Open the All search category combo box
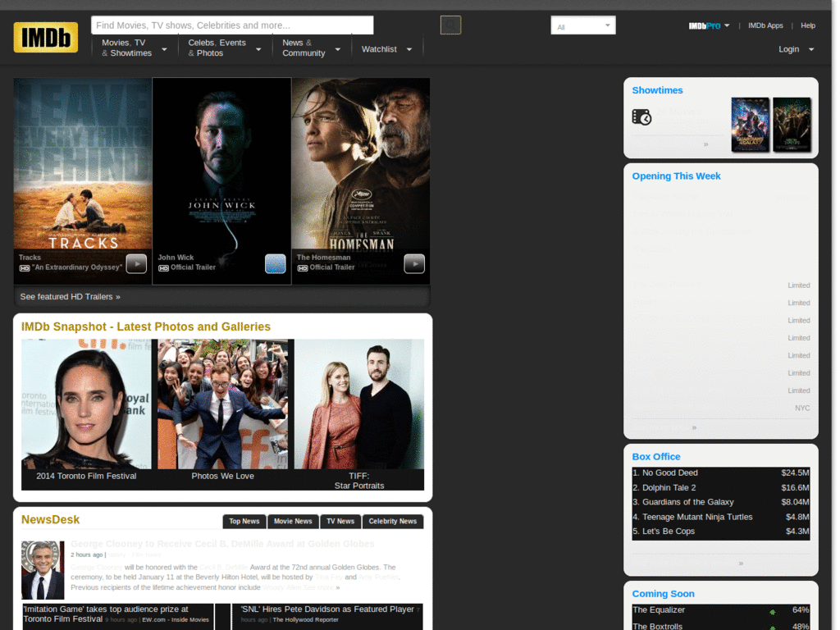 click(583, 25)
